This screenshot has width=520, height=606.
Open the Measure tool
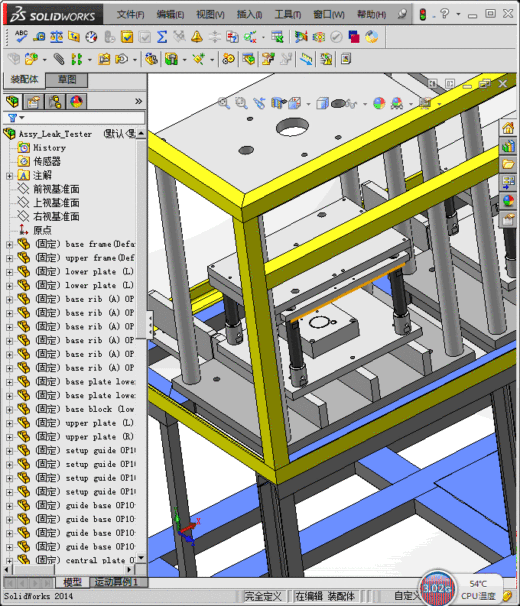39,37
